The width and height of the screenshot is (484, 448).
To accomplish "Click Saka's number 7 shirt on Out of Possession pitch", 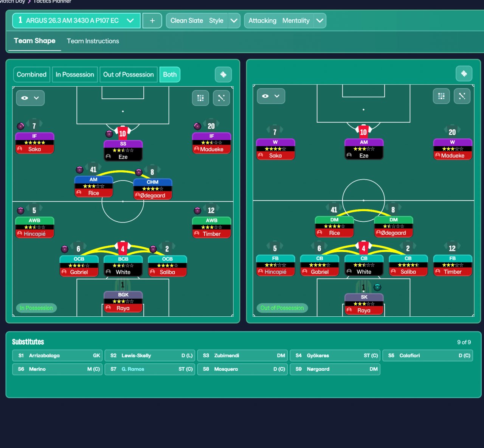I will point(275,132).
